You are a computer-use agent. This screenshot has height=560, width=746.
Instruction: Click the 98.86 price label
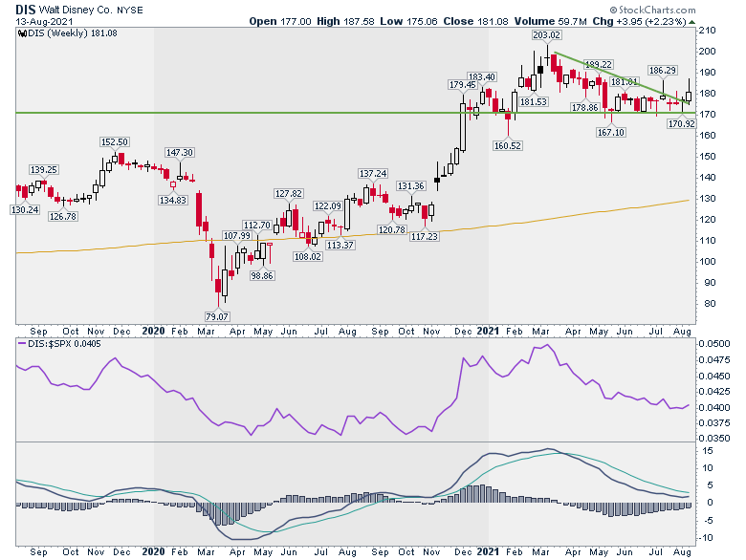click(x=262, y=276)
